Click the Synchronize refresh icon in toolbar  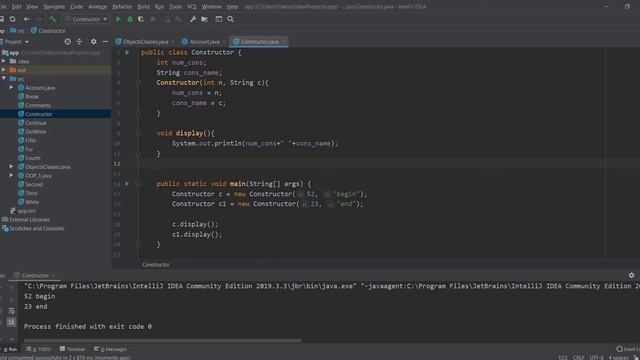13,19
